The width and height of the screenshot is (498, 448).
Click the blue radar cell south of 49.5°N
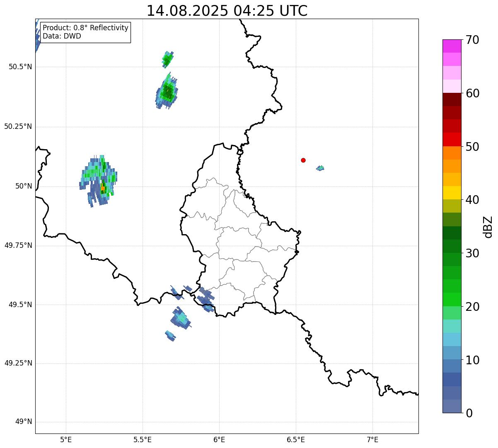pyautogui.click(x=181, y=318)
